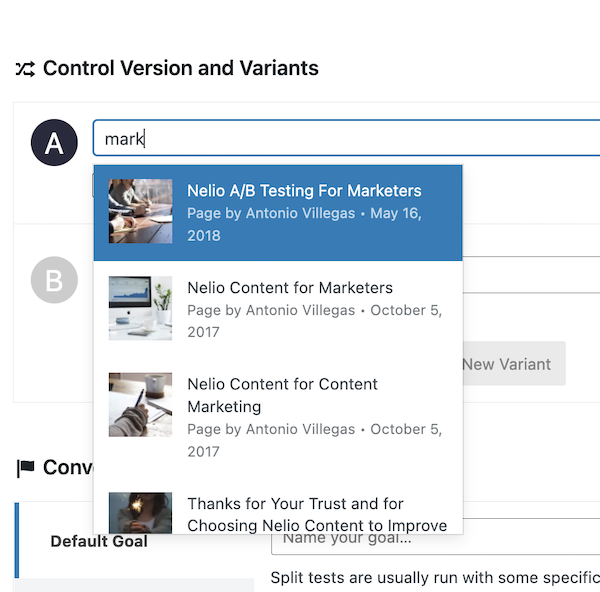The image size is (600, 592).
Task: Open the Default Goal tab
Action: pos(134,541)
